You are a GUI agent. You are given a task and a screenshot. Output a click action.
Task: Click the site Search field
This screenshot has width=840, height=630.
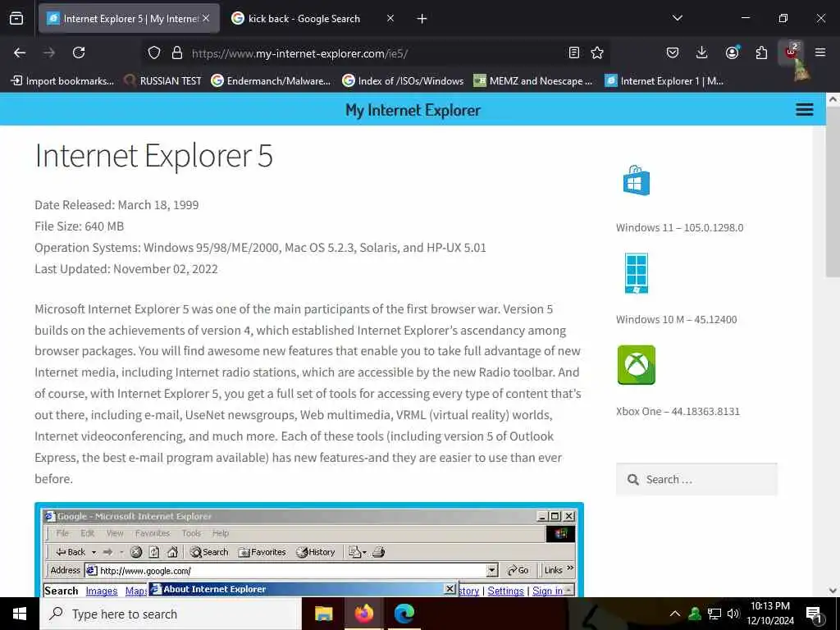pos(696,479)
